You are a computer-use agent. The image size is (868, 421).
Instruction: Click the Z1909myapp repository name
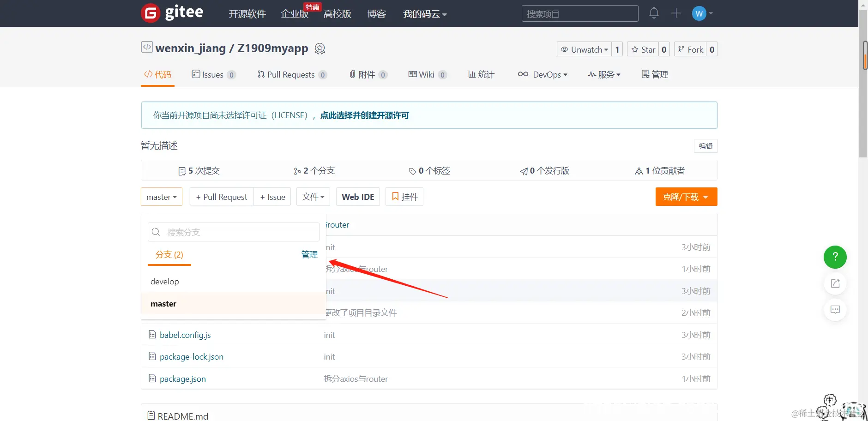point(273,48)
